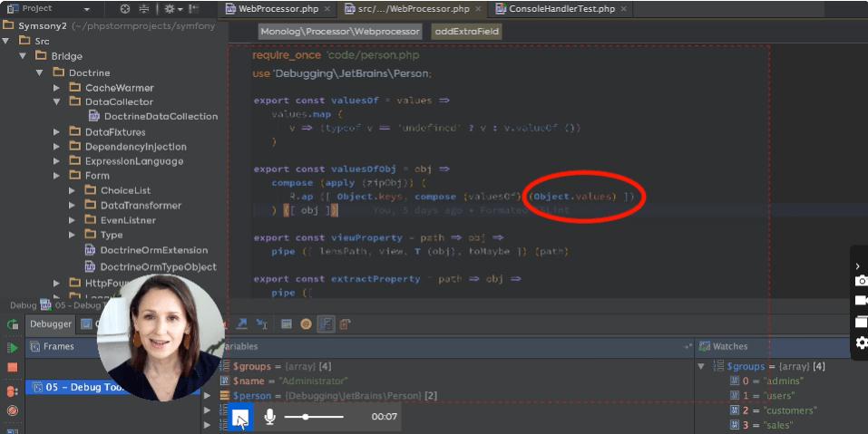This screenshot has width=868, height=434.
Task: Click the camera screenshot icon
Action: click(x=861, y=281)
